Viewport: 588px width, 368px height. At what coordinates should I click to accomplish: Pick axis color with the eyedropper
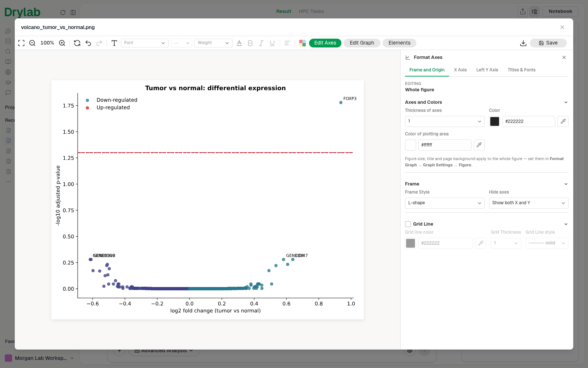coord(563,121)
